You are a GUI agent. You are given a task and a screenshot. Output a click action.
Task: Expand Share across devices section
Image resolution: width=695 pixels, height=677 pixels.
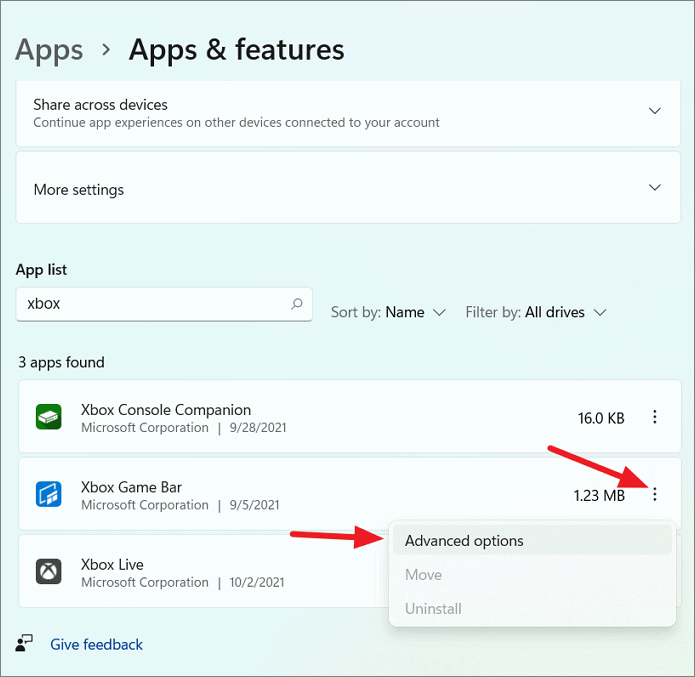point(655,111)
